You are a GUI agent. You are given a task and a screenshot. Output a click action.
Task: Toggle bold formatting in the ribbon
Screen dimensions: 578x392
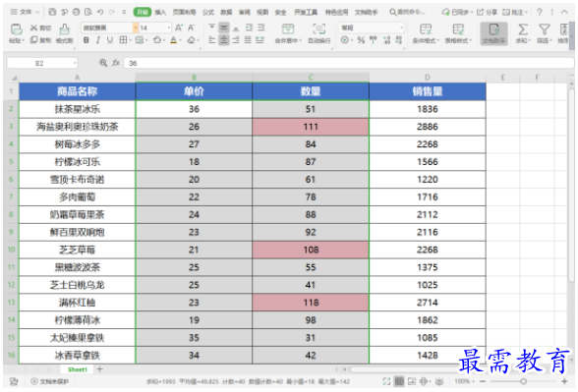click(86, 40)
